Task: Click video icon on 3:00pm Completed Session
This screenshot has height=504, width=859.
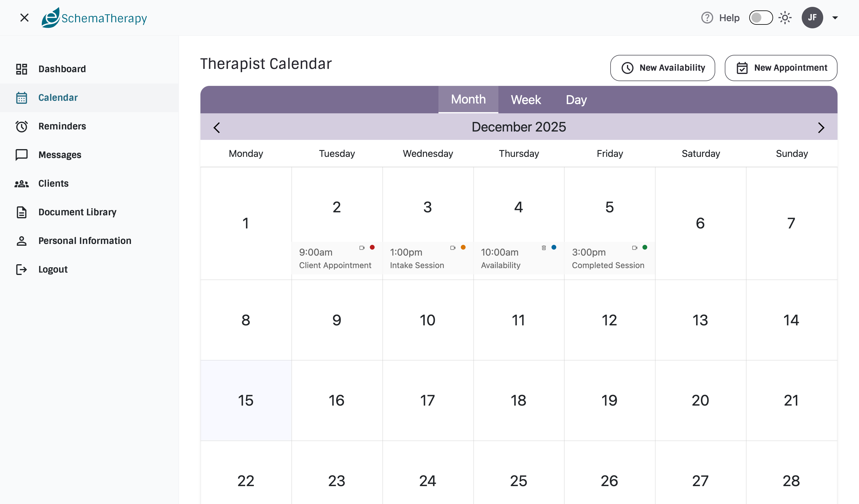Action: (634, 248)
